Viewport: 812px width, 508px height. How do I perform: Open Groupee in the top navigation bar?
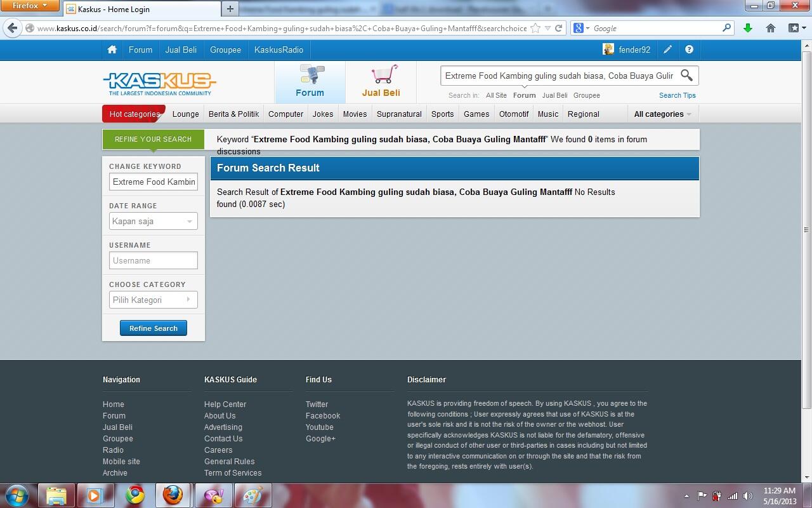pyautogui.click(x=225, y=50)
